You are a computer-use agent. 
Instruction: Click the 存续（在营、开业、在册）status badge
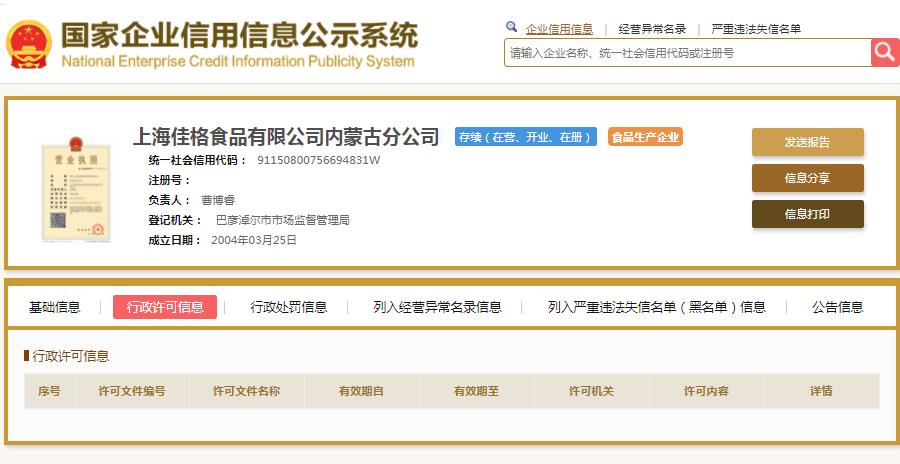(x=526, y=137)
